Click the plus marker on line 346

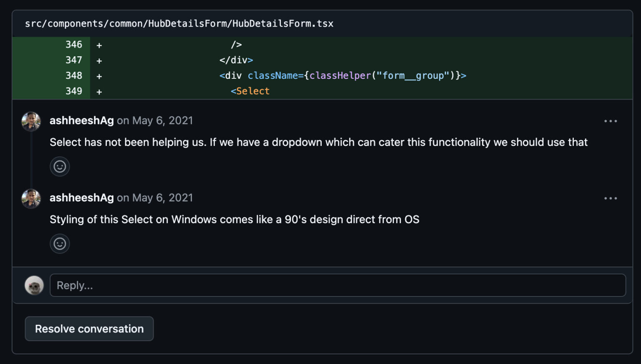(x=99, y=45)
